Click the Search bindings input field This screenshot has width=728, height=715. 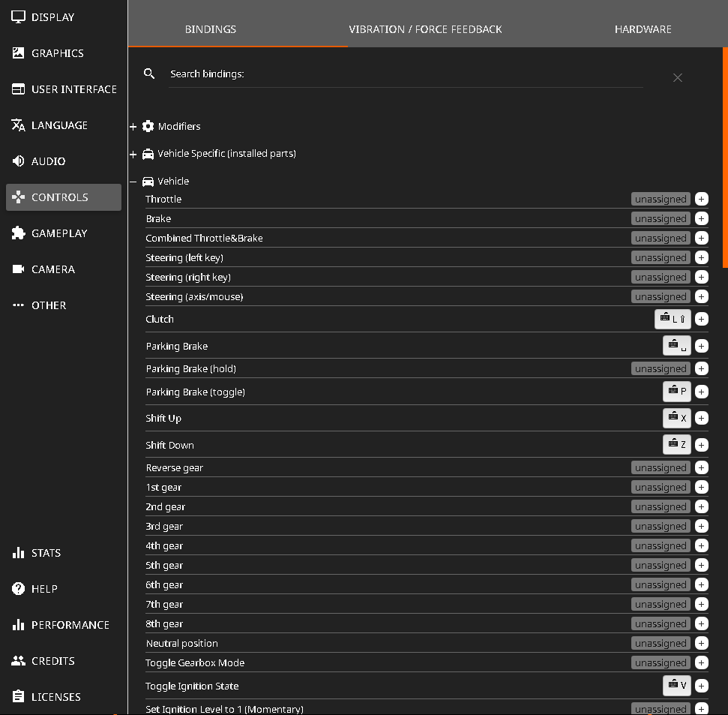405,74
